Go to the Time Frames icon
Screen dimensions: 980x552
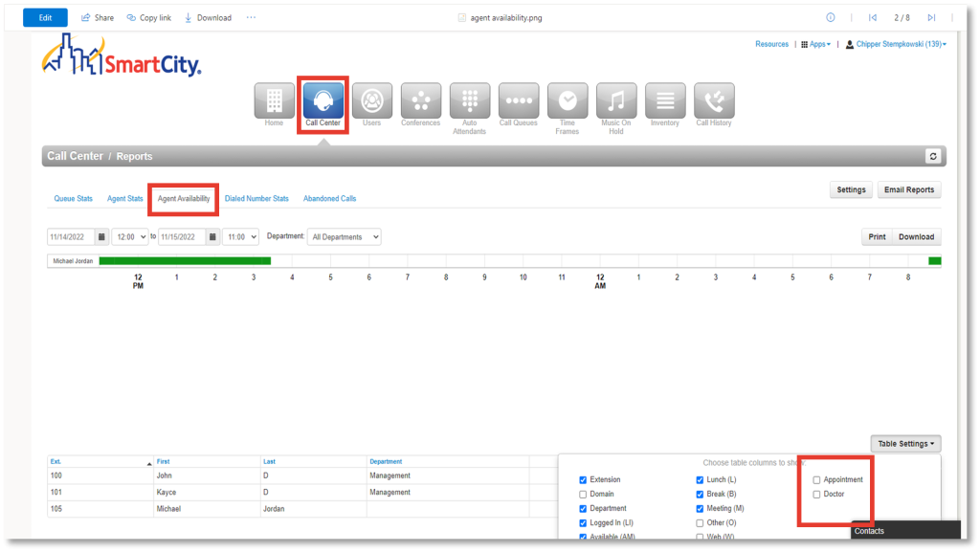point(567,101)
